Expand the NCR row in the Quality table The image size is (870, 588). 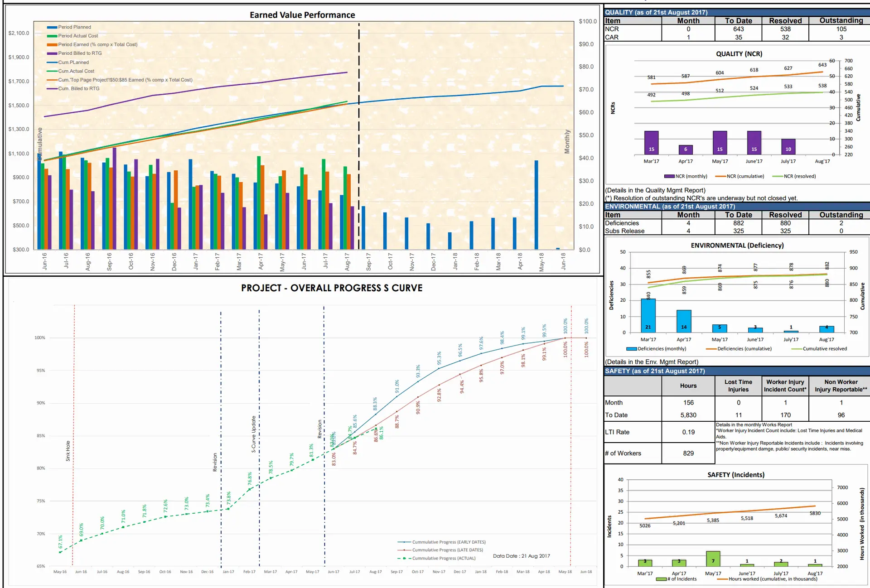(611, 29)
